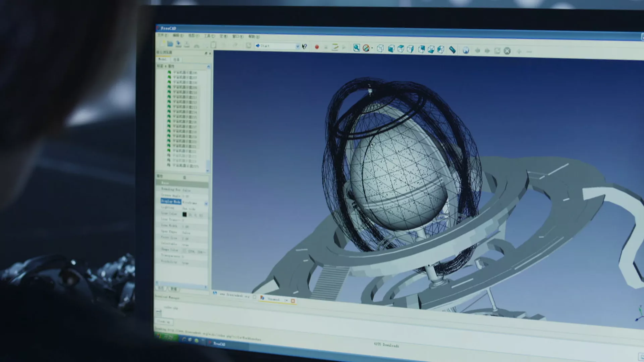This screenshot has height=362, width=644.
Task: Open the Display Mode value dropdown
Action: (206, 203)
